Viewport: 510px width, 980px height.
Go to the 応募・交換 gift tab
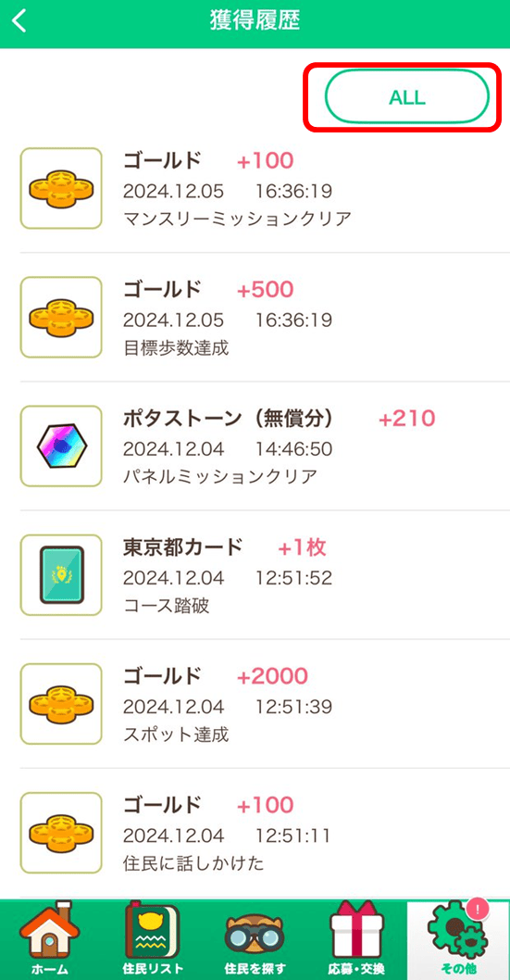(356, 938)
